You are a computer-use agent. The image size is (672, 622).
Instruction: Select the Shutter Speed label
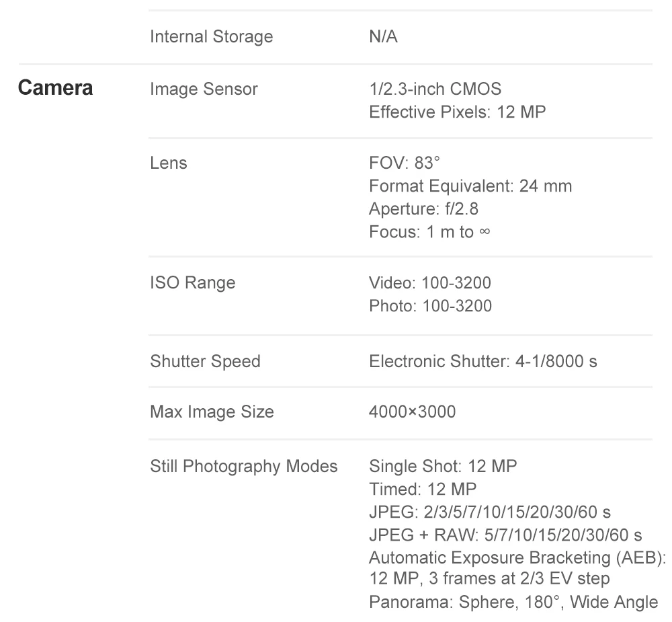(205, 362)
